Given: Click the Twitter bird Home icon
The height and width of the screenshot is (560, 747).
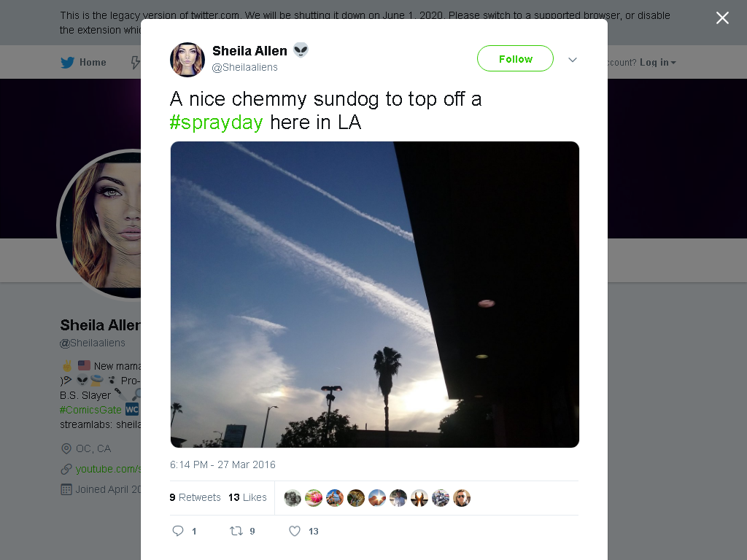Looking at the screenshot, I should 68,63.
